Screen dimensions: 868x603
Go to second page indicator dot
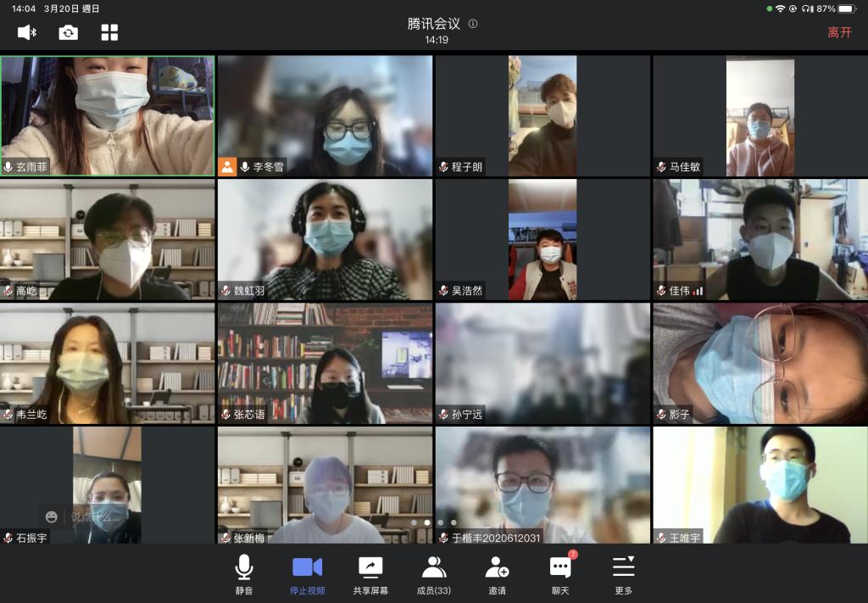426,522
